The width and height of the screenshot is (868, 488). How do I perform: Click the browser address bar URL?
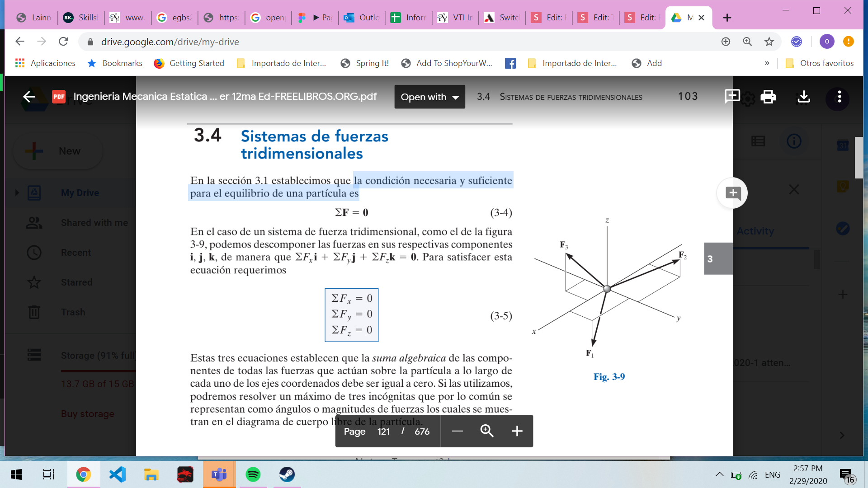pyautogui.click(x=170, y=42)
